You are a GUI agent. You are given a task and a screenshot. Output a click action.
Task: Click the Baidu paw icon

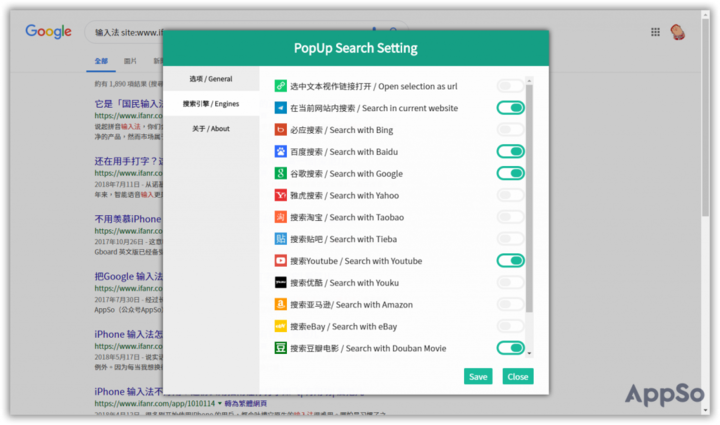[281, 151]
